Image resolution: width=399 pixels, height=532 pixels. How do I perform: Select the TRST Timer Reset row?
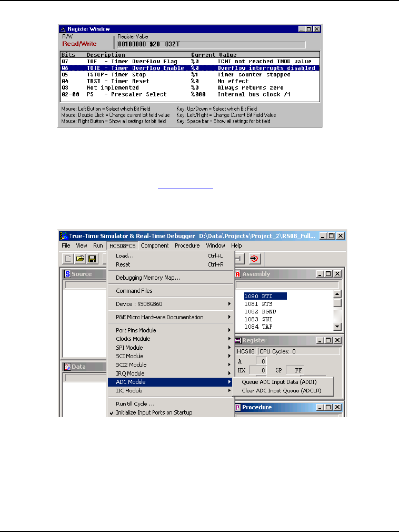click(x=190, y=81)
